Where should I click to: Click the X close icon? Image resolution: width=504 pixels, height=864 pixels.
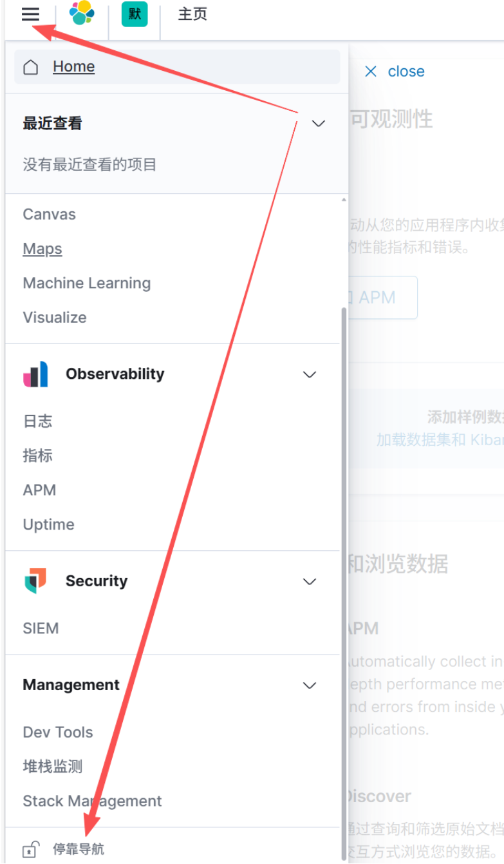tap(371, 72)
